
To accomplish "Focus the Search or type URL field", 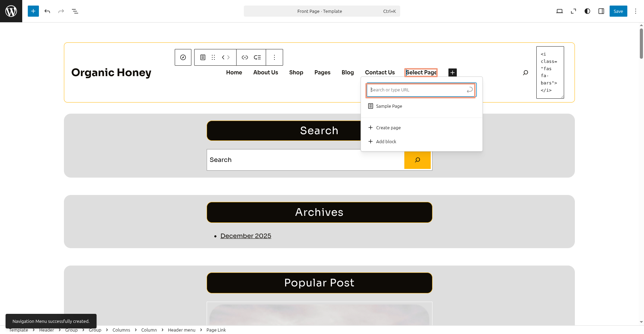I will click(417, 90).
